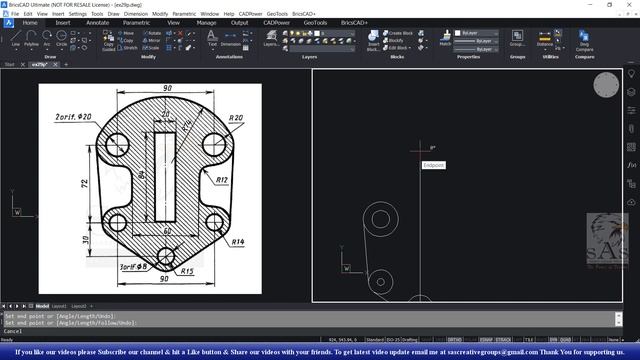Open the Settings menu
640x360 pixels.
78,14
